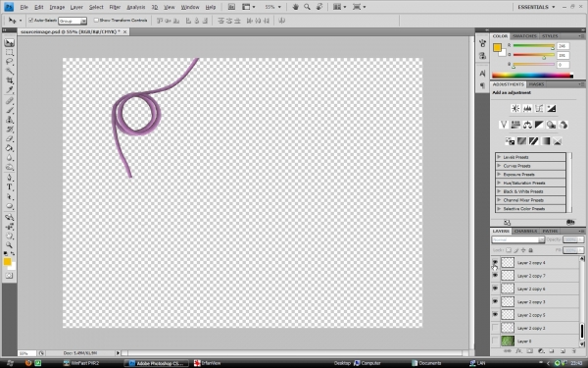Click the Vibrance adjustment icon
This screenshot has width=588, height=368.
coord(504,125)
